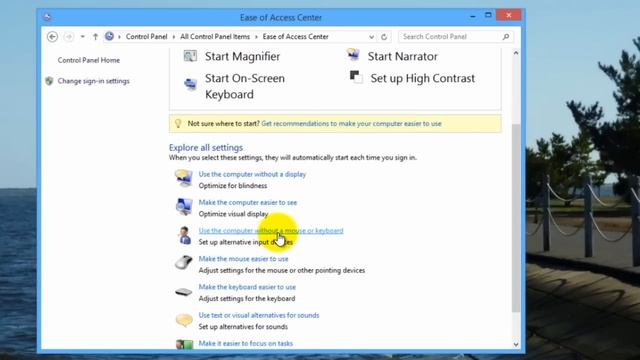Image resolution: width=640 pixels, height=360 pixels.
Task: Click the text Optimize visual display
Action: 233,214
